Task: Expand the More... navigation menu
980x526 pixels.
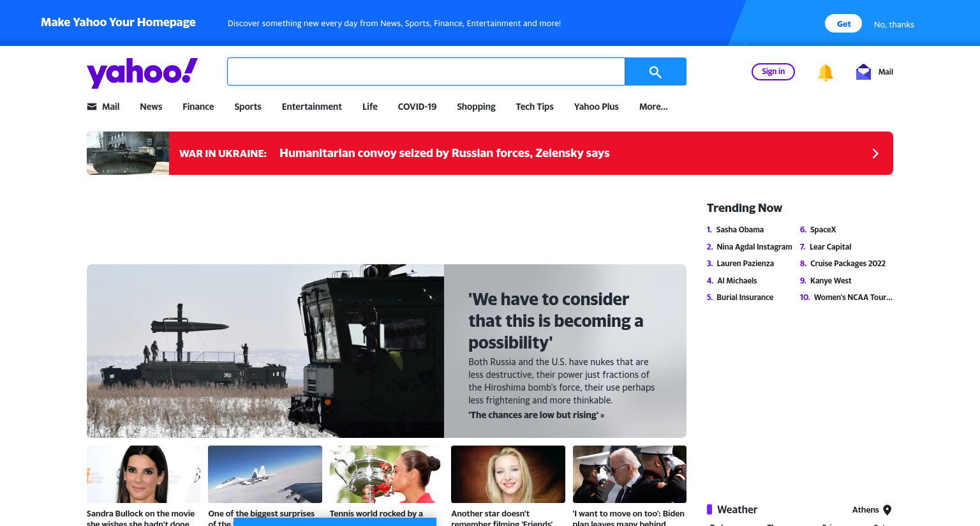Action: (x=653, y=107)
